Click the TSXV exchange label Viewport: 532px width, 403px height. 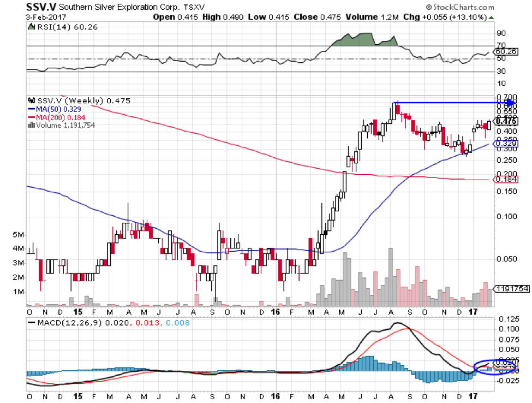(x=194, y=7)
